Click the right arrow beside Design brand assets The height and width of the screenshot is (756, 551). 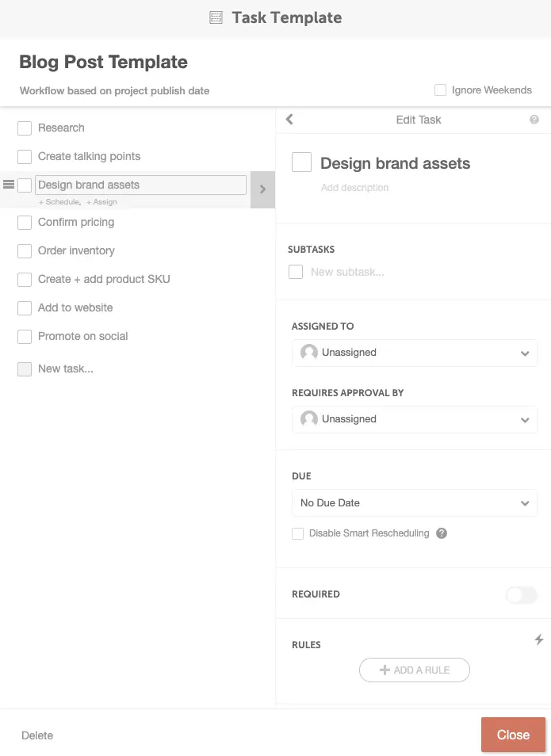[x=262, y=189]
